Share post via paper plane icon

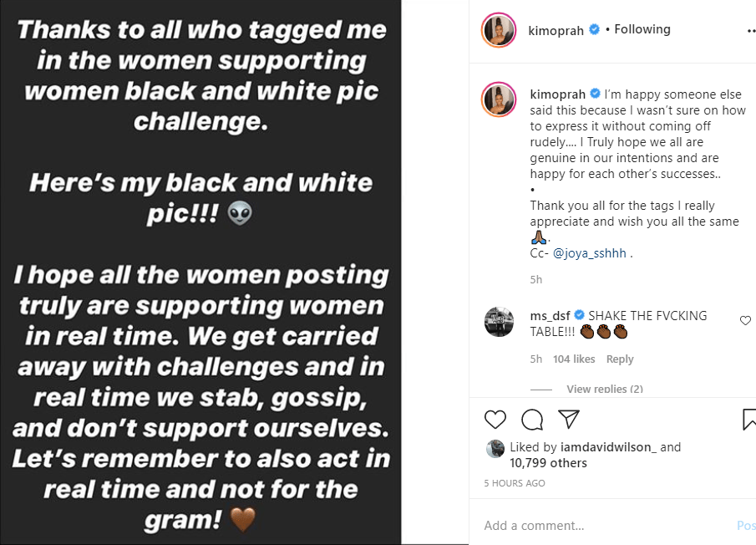[569, 419]
